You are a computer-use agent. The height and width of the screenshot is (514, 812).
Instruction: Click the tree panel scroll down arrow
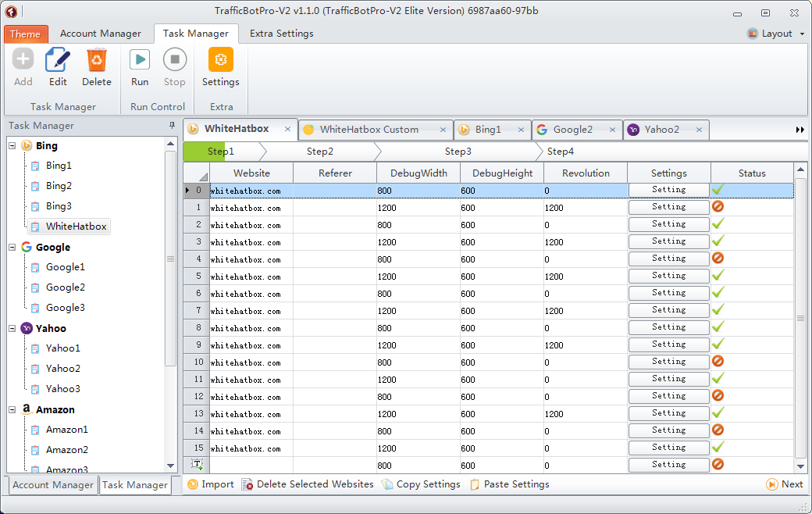tap(170, 466)
